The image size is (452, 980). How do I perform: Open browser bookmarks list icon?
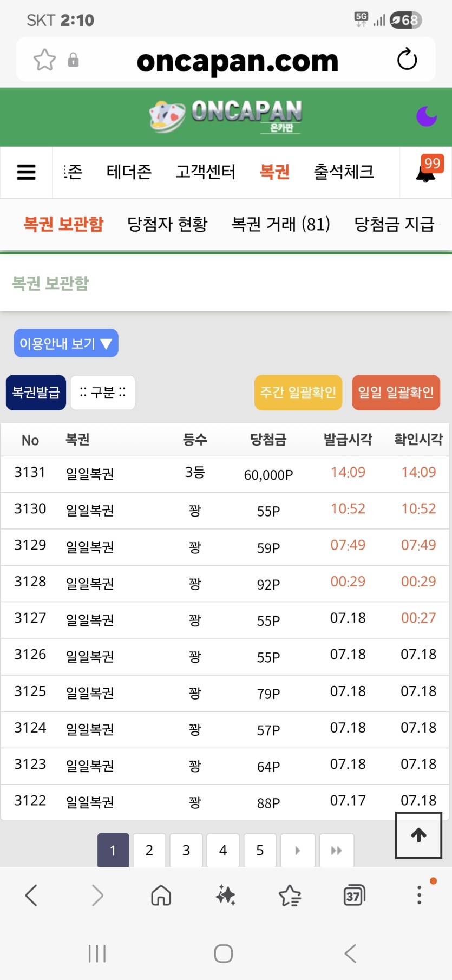(x=290, y=896)
